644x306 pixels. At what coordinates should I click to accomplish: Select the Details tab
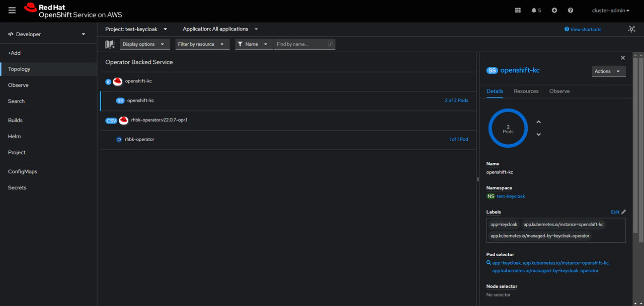(x=495, y=91)
